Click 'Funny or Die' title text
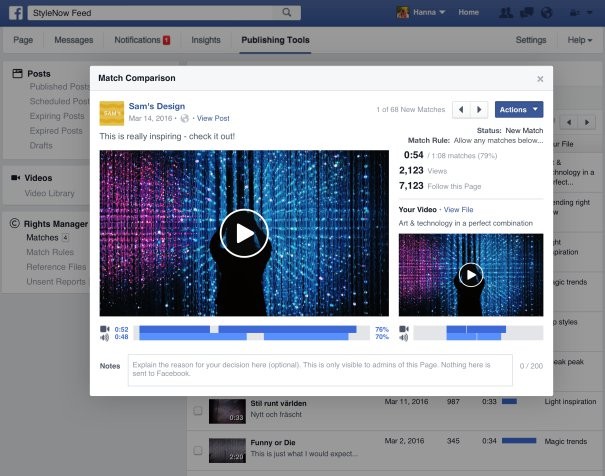Screen dimensions: 605x476 coord(273,442)
